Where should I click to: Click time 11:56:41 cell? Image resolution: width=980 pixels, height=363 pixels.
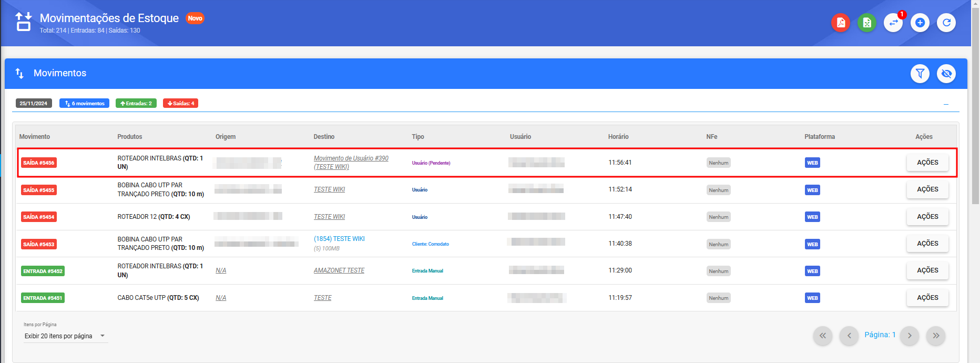pyautogui.click(x=620, y=163)
